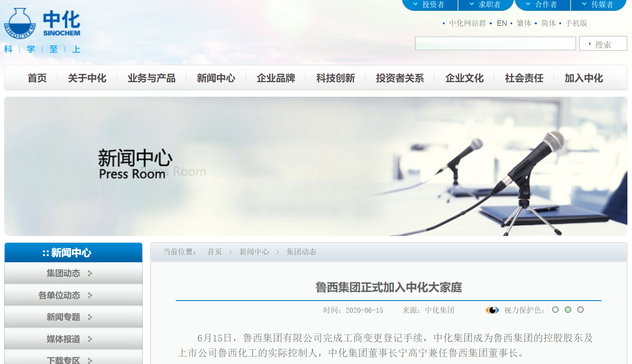Click the 新闻中心 sidebar header

(73, 253)
